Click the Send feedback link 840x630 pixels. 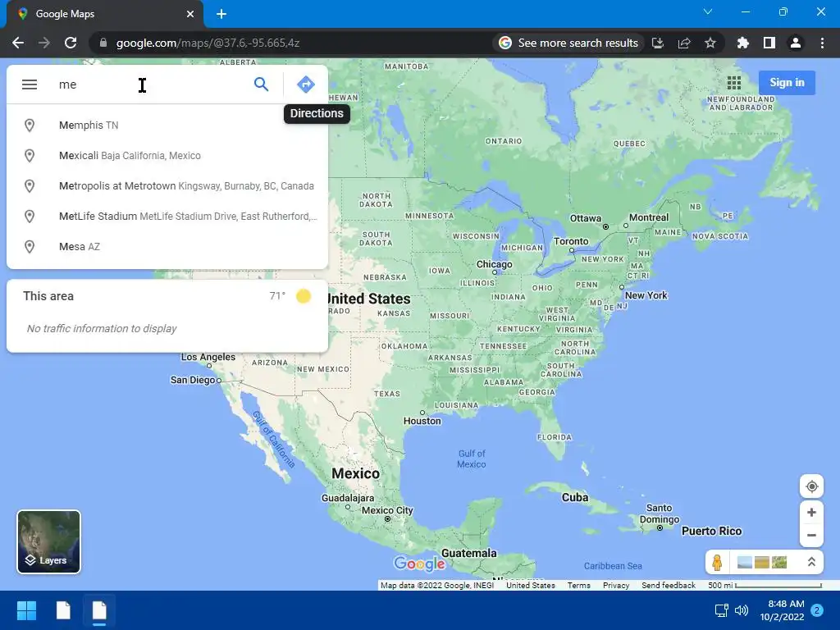[x=668, y=586]
